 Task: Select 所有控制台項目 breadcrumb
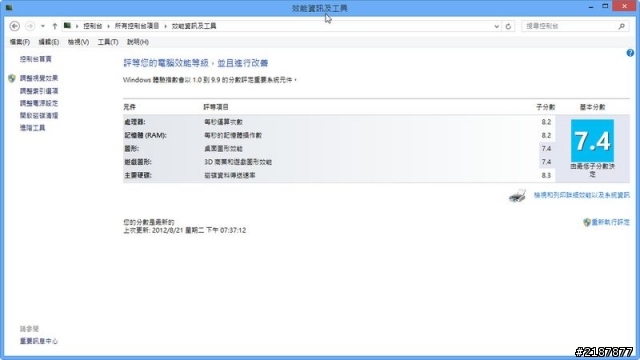pyautogui.click(x=137, y=26)
